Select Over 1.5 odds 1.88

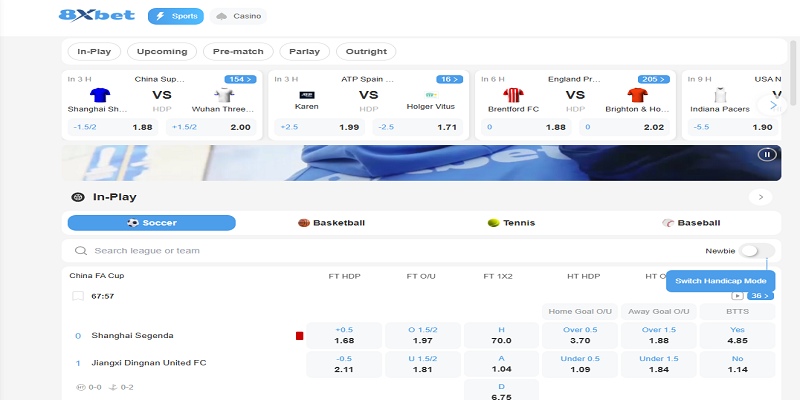pyautogui.click(x=659, y=335)
